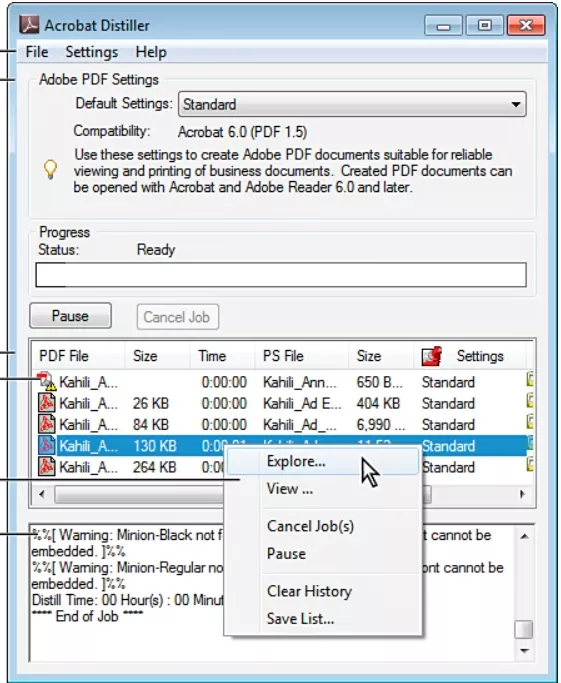Click the warning PDF icon on first row

pos(47,382)
